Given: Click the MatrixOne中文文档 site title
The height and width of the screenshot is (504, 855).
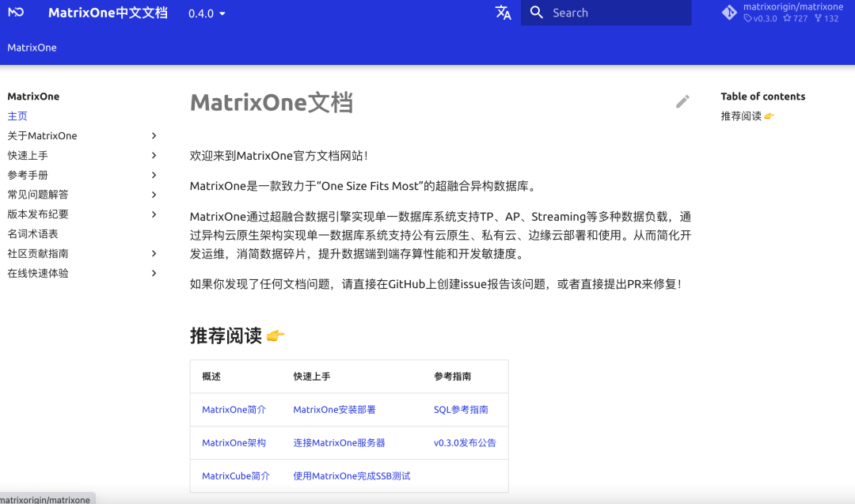Looking at the screenshot, I should coord(108,13).
